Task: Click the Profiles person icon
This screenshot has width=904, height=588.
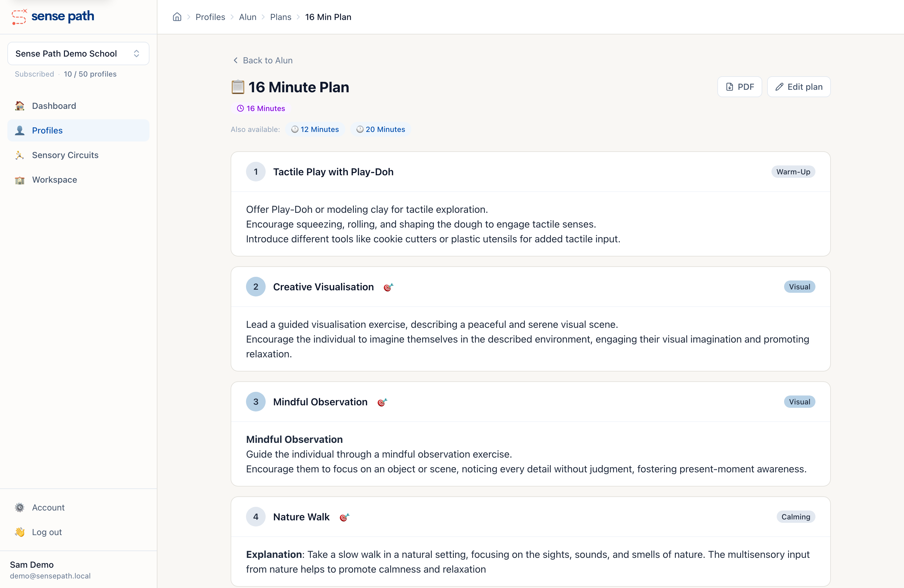Action: 20,131
